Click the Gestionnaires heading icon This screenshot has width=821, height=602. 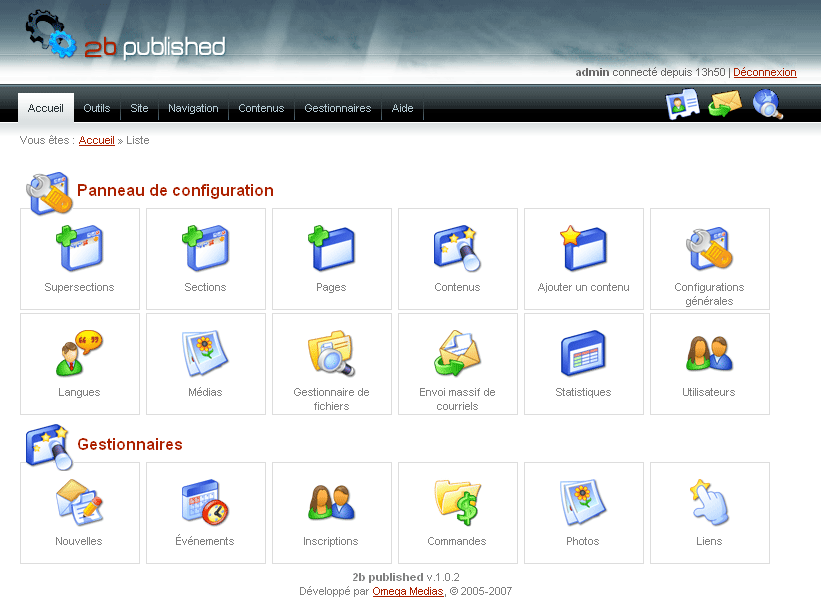coord(49,447)
